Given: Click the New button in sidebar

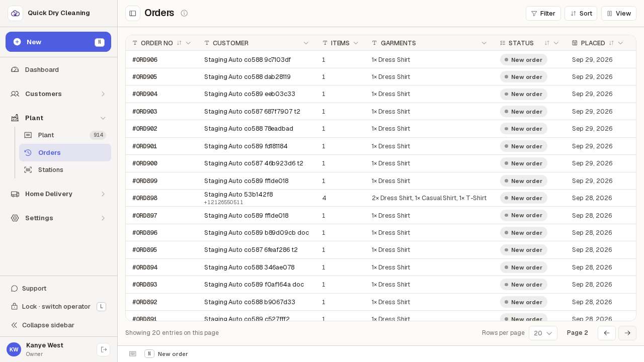Looking at the screenshot, I should click(58, 42).
